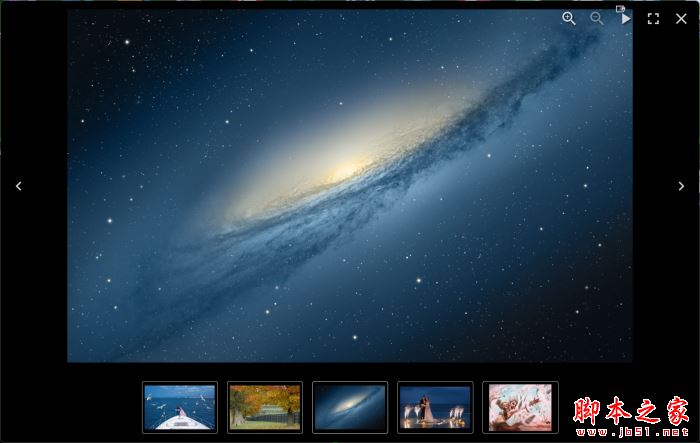Select the wedding couple night thumbnail

(x=435, y=407)
